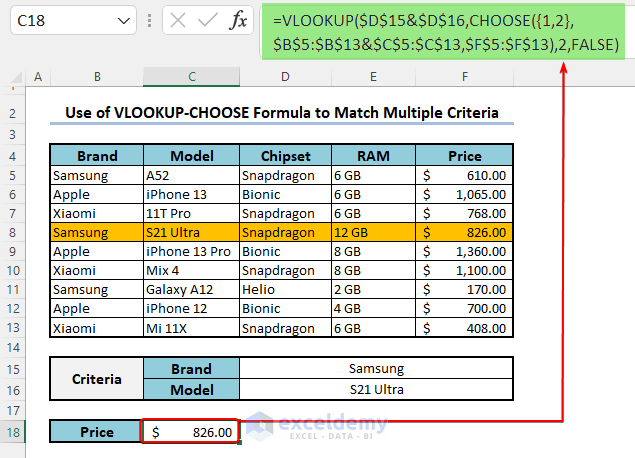The height and width of the screenshot is (458, 635).
Task: Click the Select All corner triangle
Action: click(15, 77)
